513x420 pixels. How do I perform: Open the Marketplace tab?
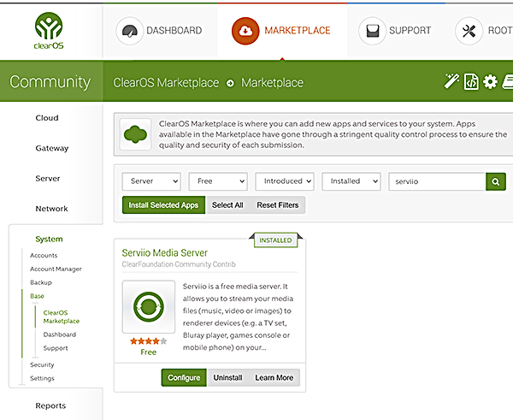tap(282, 31)
